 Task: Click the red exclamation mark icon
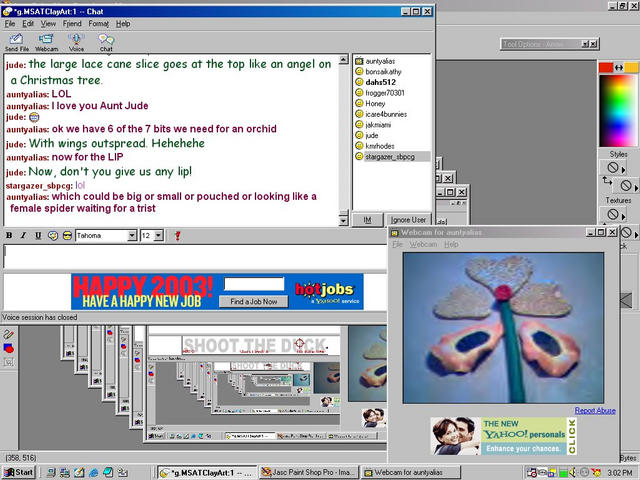tap(177, 236)
